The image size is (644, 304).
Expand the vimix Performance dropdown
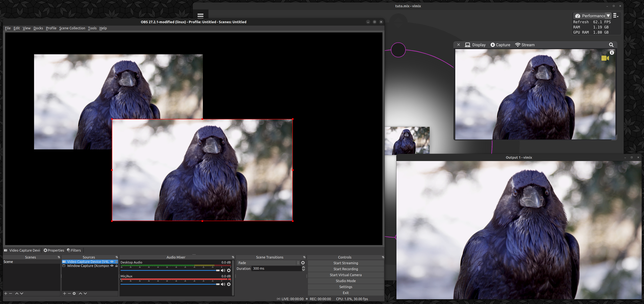(x=608, y=16)
